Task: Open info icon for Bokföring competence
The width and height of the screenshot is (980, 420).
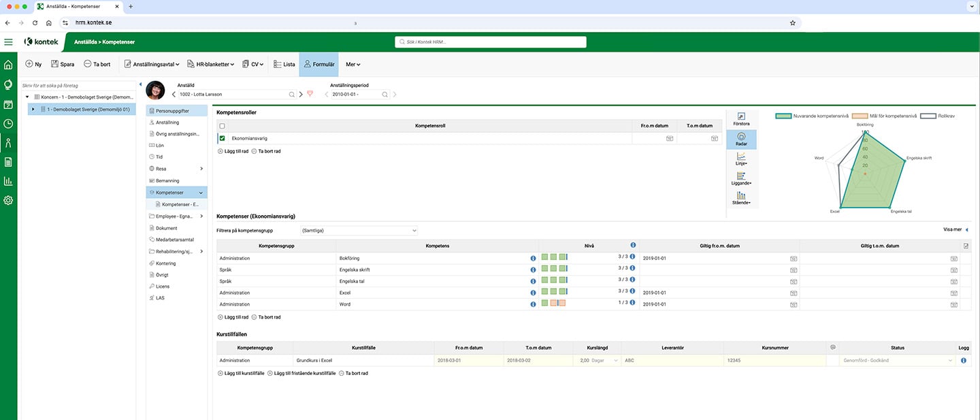Action: [533, 259]
